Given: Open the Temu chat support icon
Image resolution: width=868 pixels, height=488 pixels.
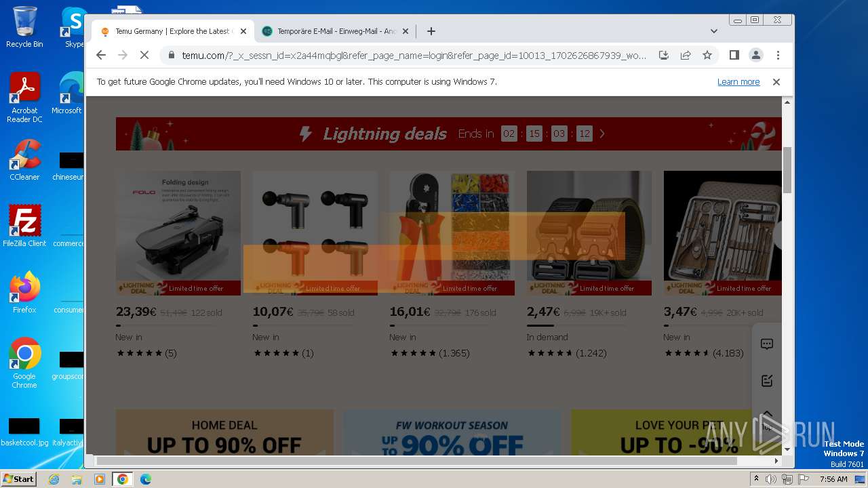Looking at the screenshot, I should [x=767, y=344].
